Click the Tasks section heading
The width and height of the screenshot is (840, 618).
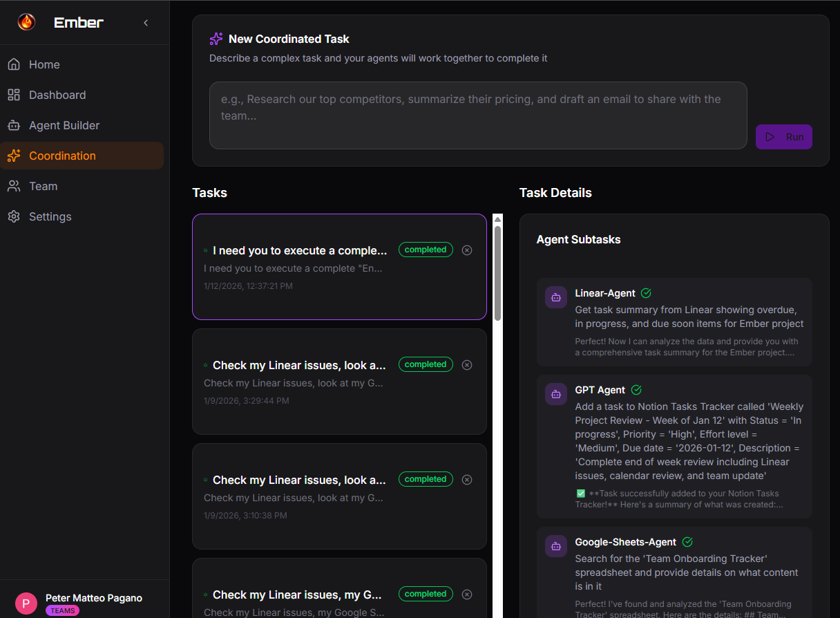tap(209, 193)
